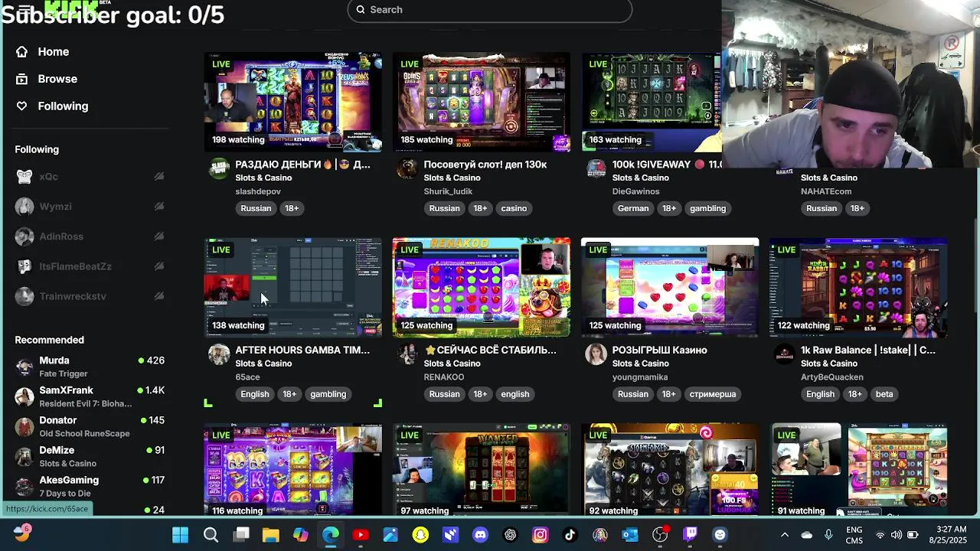This screenshot has height=551, width=980.
Task: Open YouTube from the taskbar
Action: click(361, 535)
